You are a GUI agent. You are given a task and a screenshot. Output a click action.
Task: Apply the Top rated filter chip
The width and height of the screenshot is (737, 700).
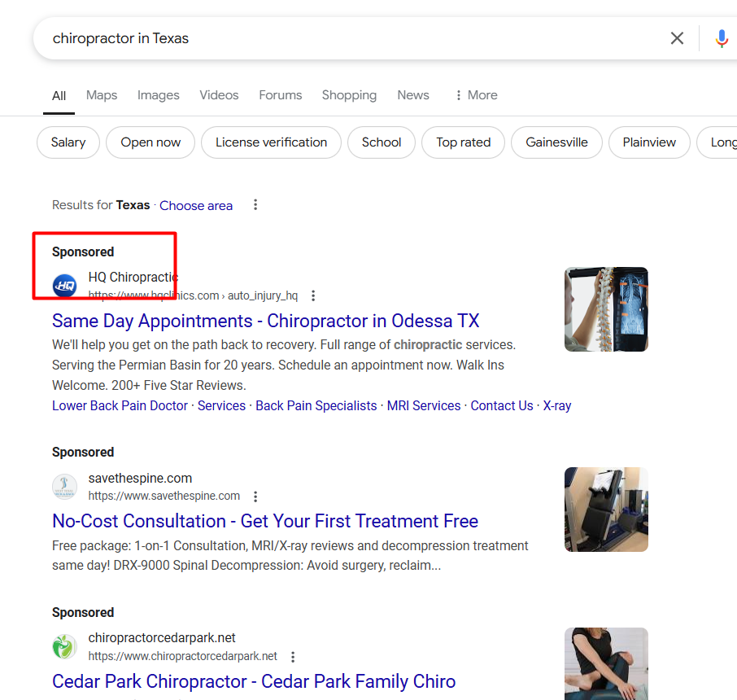coord(464,142)
